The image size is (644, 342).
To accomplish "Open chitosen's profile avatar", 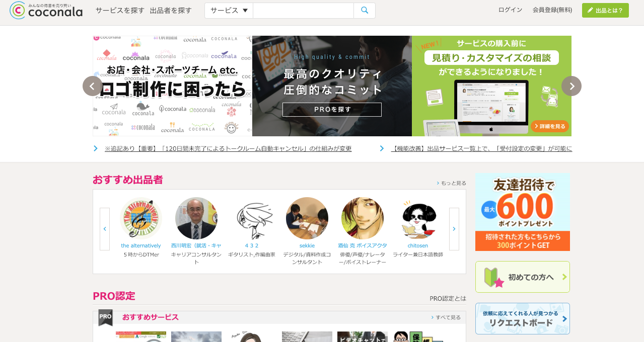I will (x=418, y=218).
